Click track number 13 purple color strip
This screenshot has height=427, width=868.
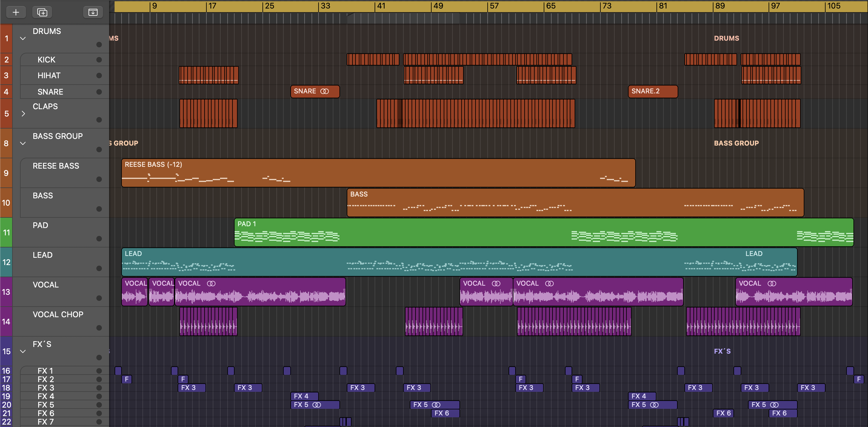tap(6, 292)
